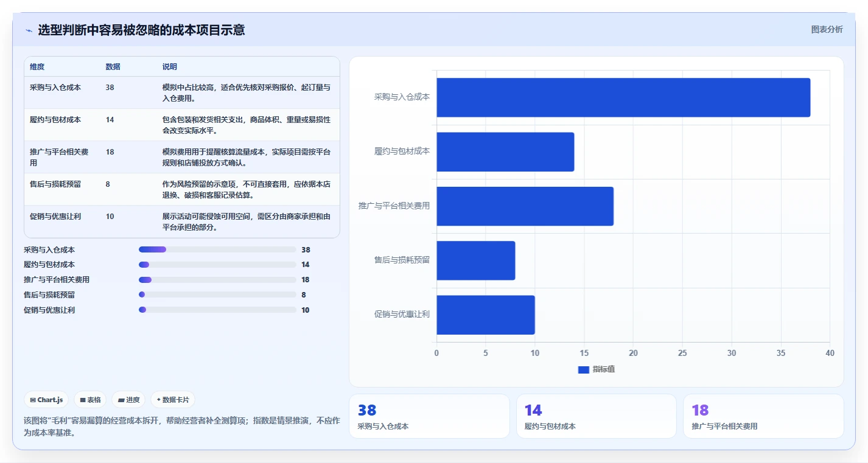Click the description starting 模拟费用用于提醒核算流量成本

tap(247, 157)
